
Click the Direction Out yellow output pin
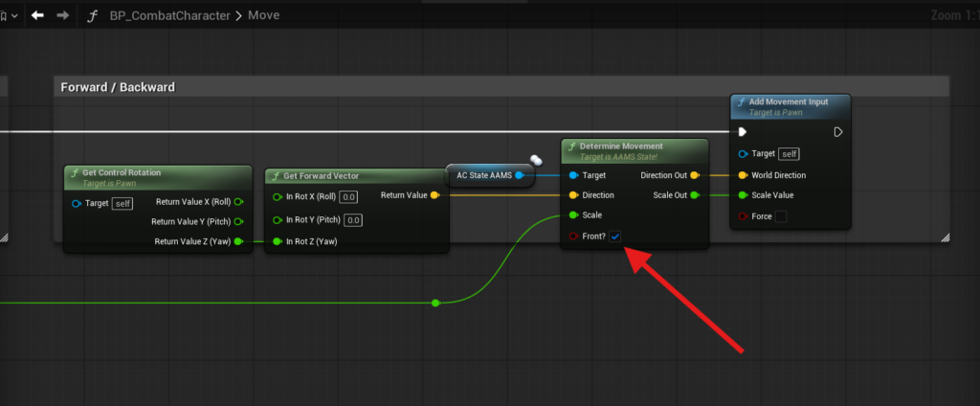point(695,176)
